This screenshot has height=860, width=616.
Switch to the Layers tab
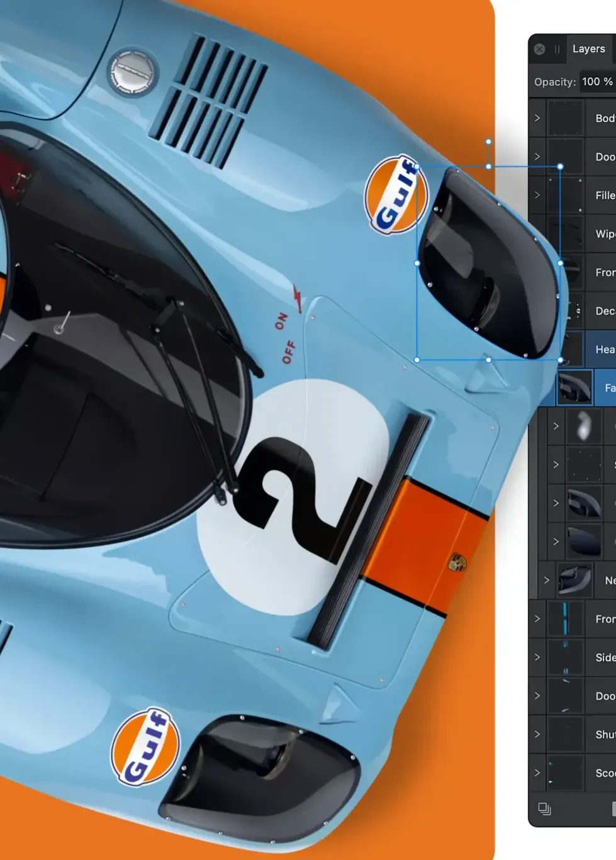[x=588, y=49]
